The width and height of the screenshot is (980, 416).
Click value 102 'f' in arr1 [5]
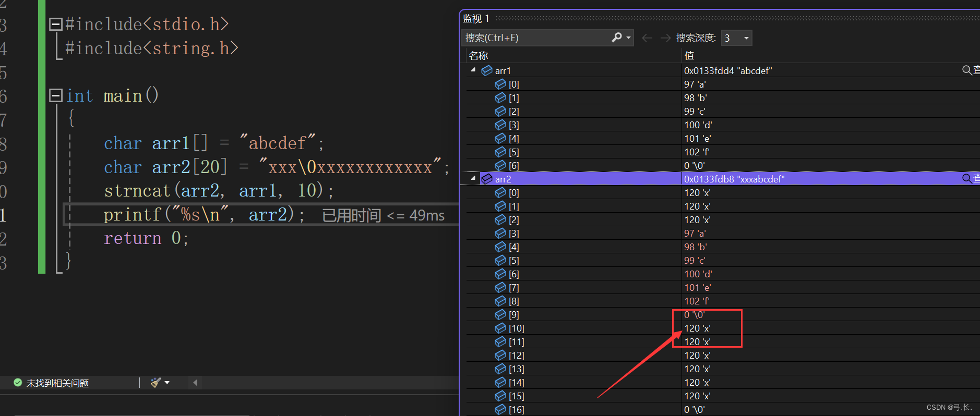pos(696,152)
